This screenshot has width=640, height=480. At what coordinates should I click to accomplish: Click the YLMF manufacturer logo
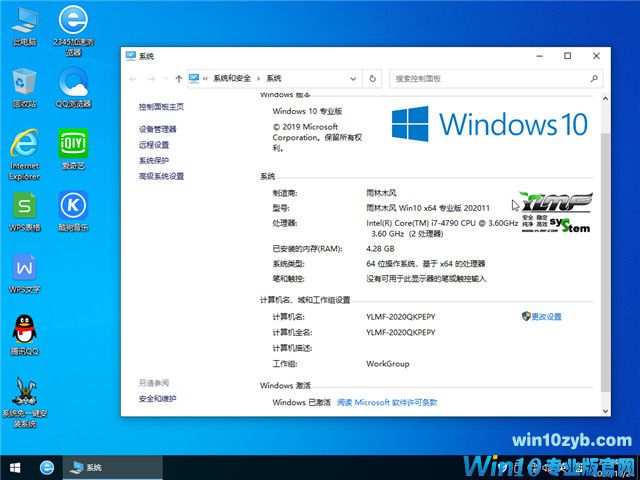(557, 212)
